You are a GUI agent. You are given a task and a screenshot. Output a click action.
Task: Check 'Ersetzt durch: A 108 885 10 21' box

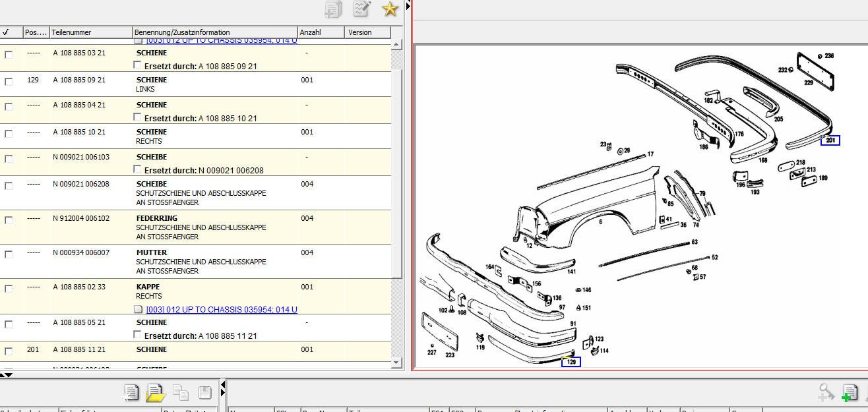[137, 117]
